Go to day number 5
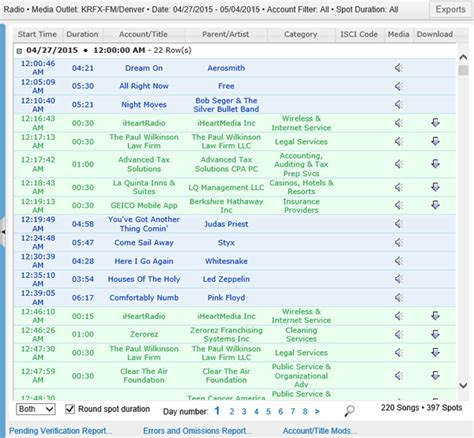 point(268,411)
